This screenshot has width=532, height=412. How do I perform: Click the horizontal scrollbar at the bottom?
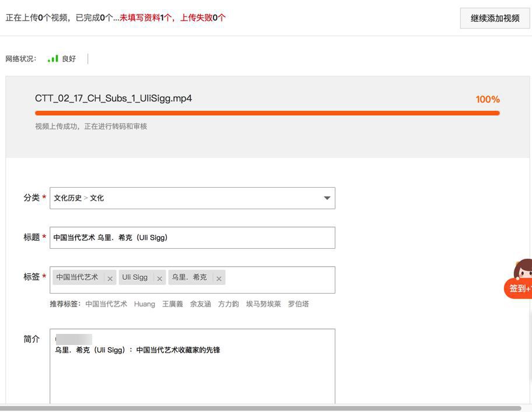pos(261,409)
